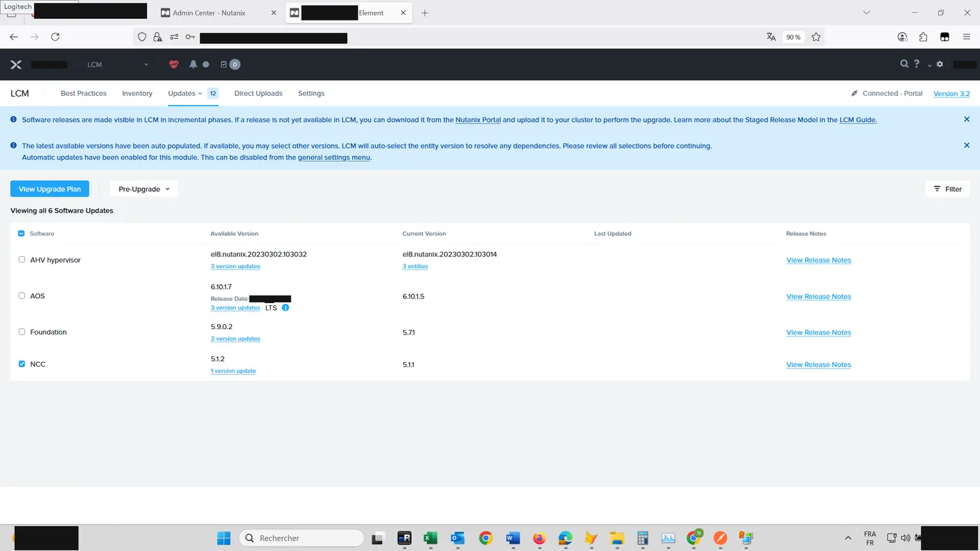Open Excel from the taskbar
The height and width of the screenshot is (551, 980).
pos(430,538)
